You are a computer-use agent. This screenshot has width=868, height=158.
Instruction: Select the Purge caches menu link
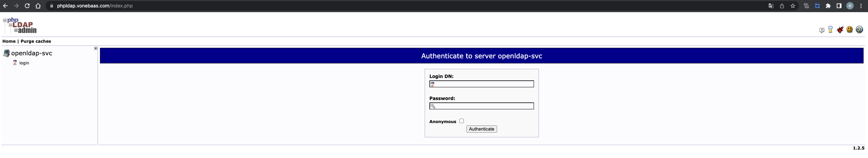tap(36, 41)
